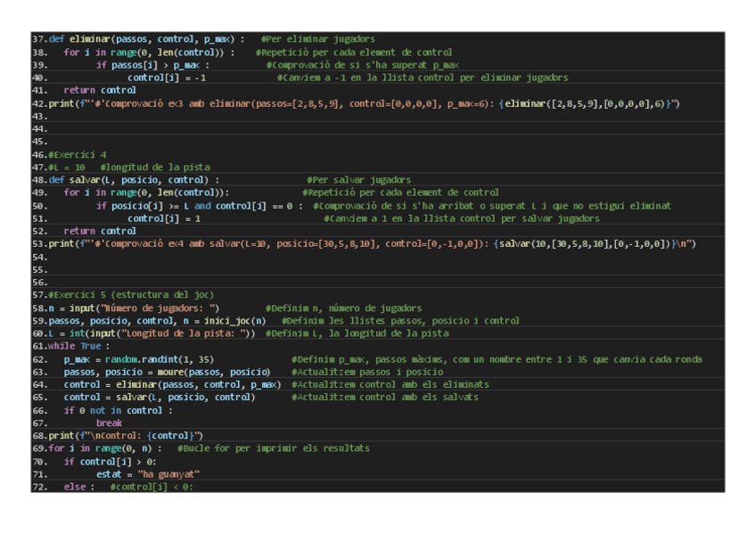Click "control[i] = 1" on line 51
The height and width of the screenshot is (534, 756).
(x=164, y=218)
